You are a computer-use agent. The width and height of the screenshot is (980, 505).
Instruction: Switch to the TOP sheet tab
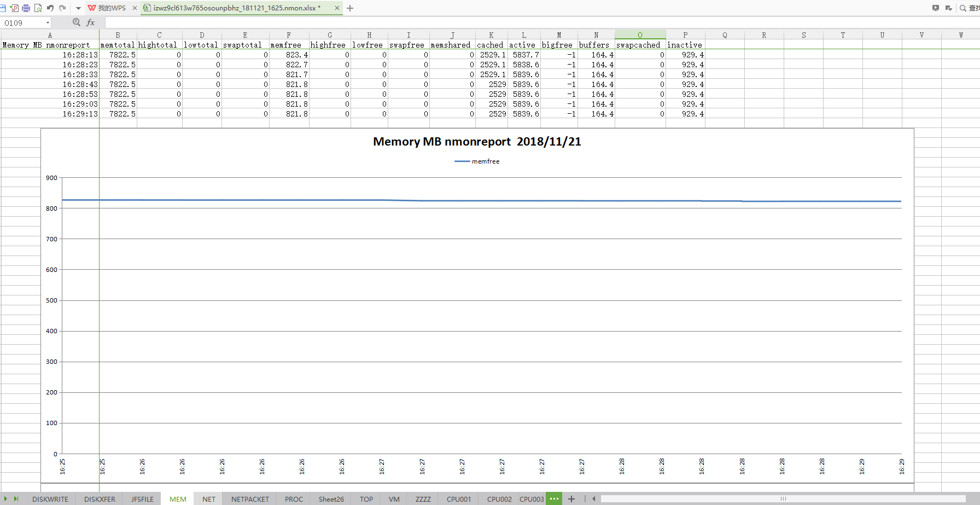(366, 499)
